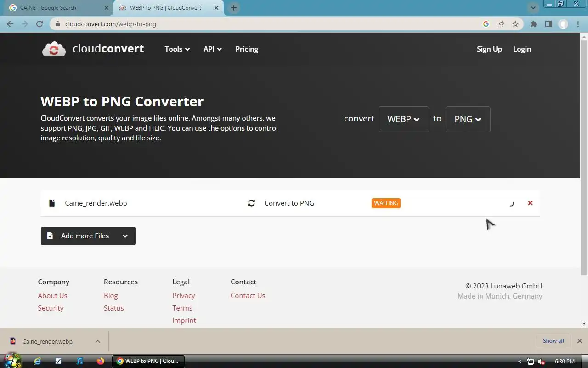Screen dimensions: 588x368
Task: Open the PNG target format dropdown
Action: pyautogui.click(x=468, y=119)
